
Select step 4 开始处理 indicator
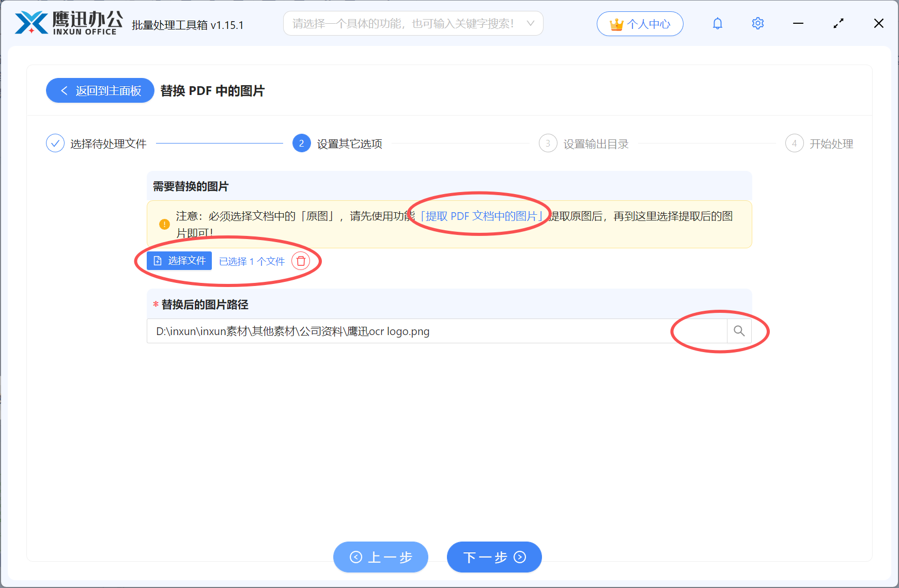click(794, 144)
